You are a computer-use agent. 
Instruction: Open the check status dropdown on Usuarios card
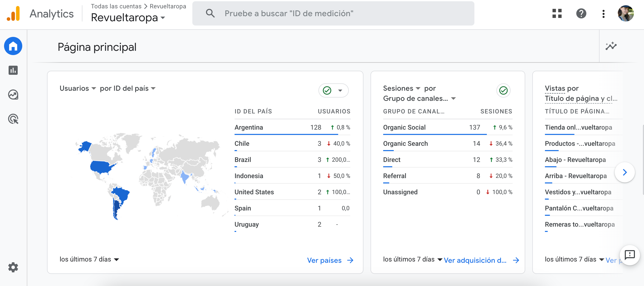click(340, 90)
